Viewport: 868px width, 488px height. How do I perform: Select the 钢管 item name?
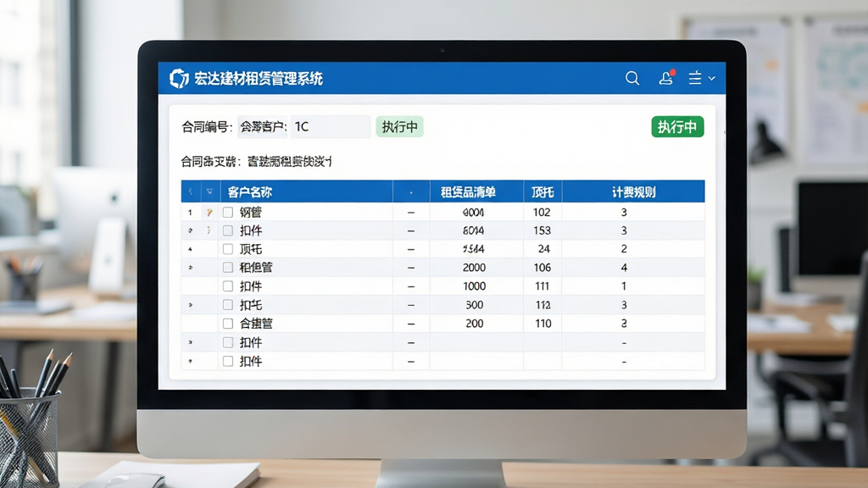coord(251,213)
